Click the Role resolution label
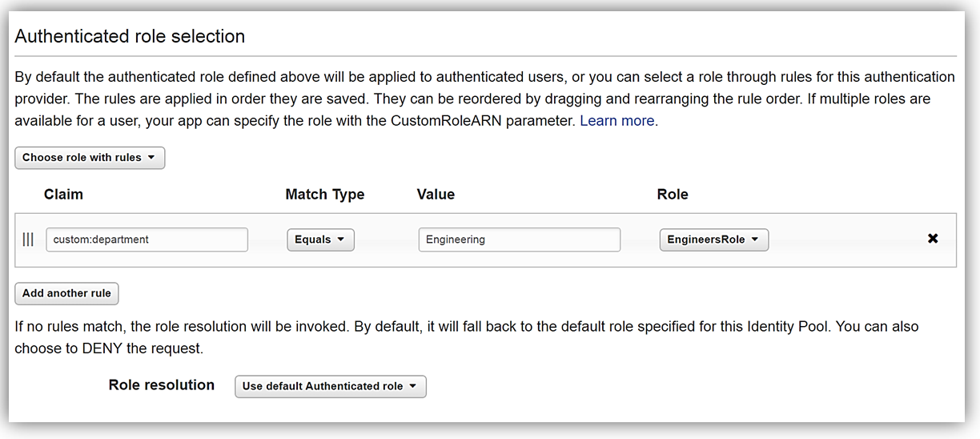Screen dimensions: 980x439 point(162,385)
